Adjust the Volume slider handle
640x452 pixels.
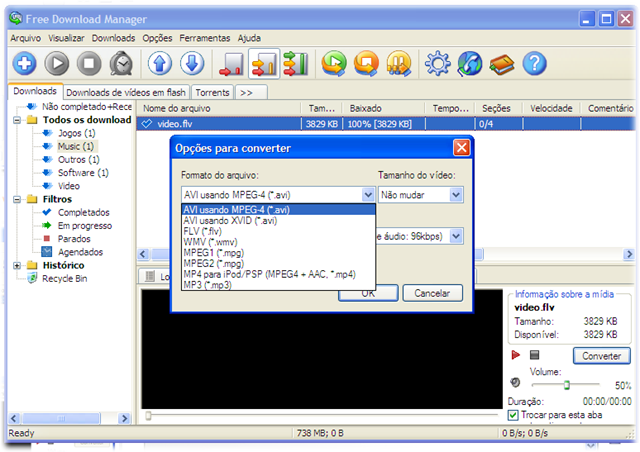567,385
